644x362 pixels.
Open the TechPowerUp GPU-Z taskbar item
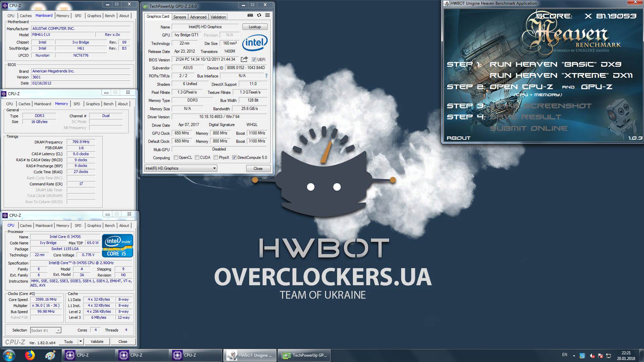pos(304,355)
